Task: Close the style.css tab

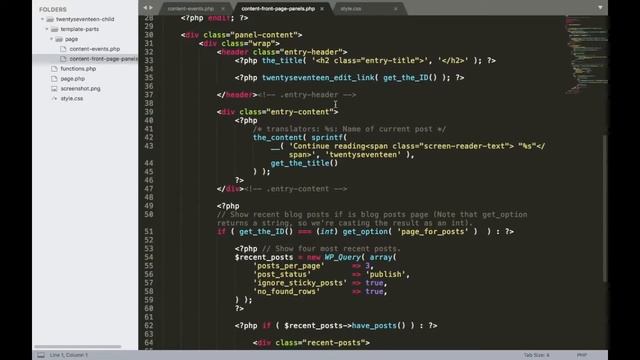Action: point(396,9)
